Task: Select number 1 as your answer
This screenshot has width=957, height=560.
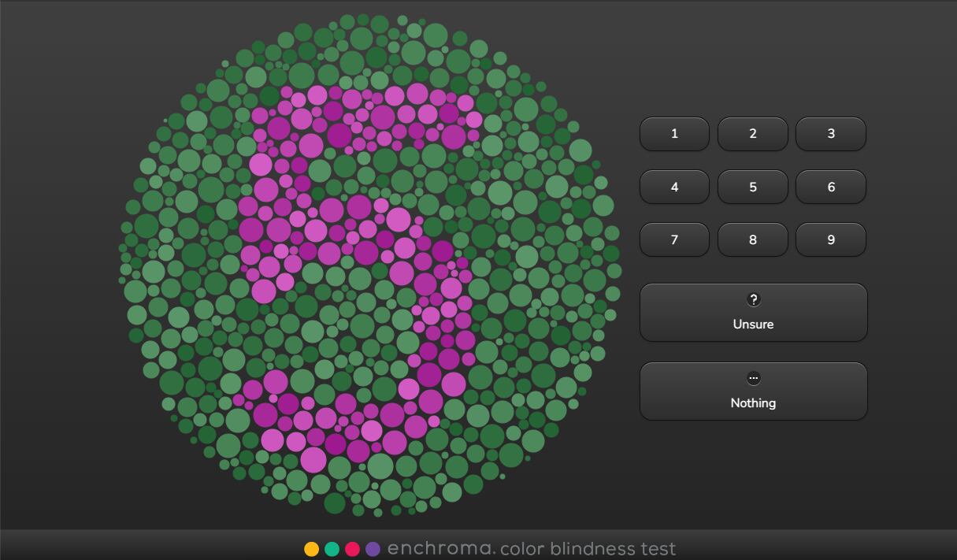Action: point(674,134)
